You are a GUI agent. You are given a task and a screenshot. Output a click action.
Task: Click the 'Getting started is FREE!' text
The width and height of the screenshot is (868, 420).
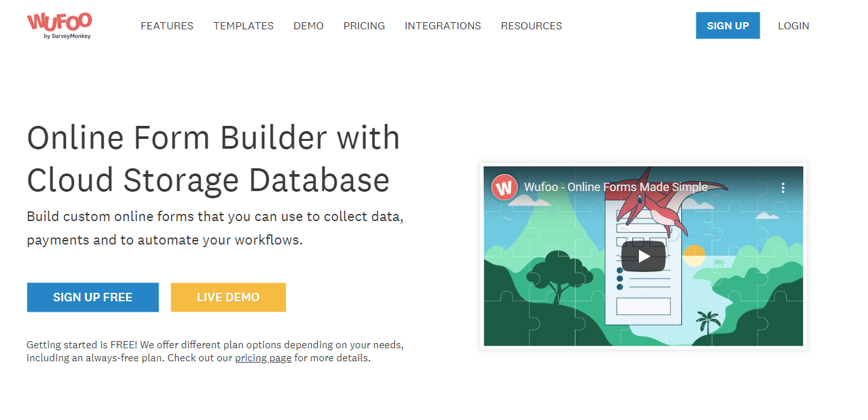pyautogui.click(x=215, y=351)
